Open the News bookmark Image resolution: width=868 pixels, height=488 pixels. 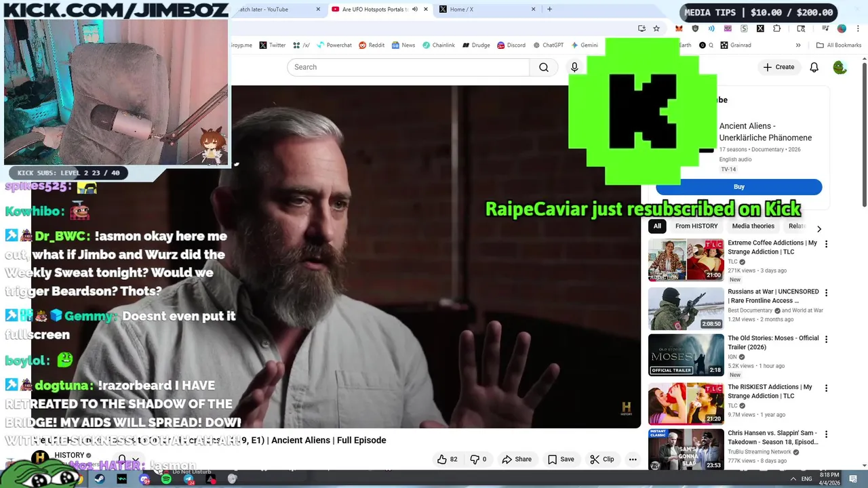403,45
